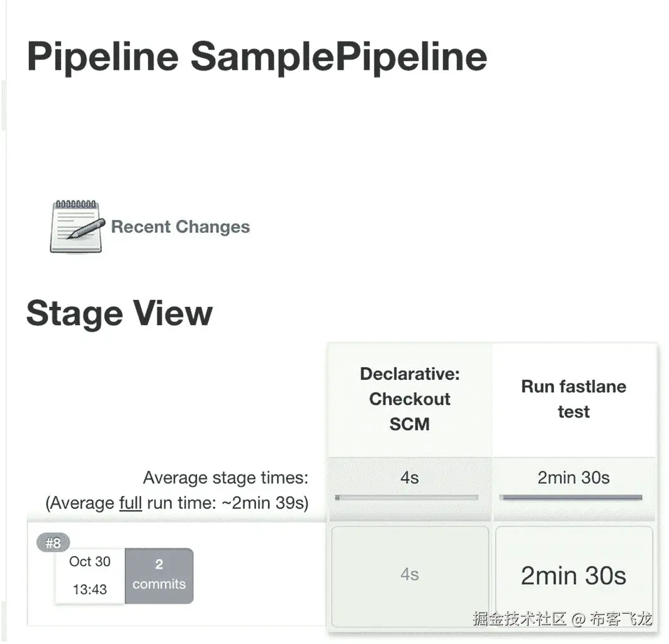Click the 13:43 build time
The width and height of the screenshot is (669, 644).
[90, 589]
